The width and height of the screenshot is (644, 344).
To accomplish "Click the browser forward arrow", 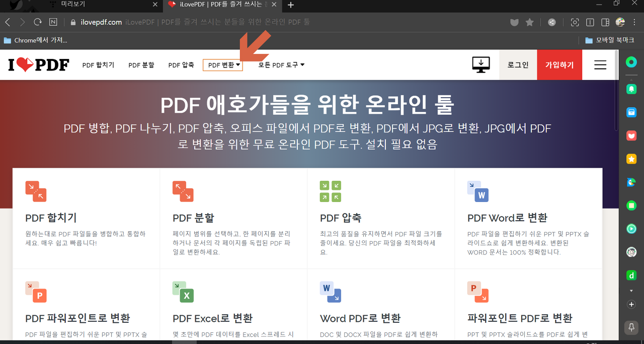I will pyautogui.click(x=23, y=22).
